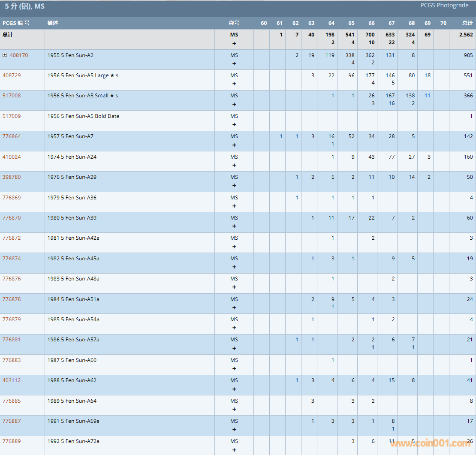Select PCGS number 403112 link
The width and height of the screenshot is (476, 455).
point(12,380)
